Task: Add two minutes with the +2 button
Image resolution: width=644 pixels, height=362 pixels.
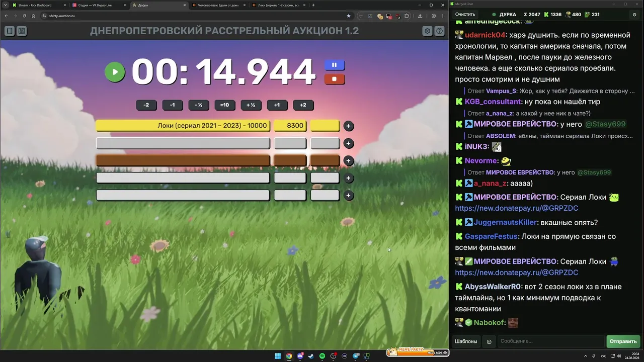Action: point(303,105)
